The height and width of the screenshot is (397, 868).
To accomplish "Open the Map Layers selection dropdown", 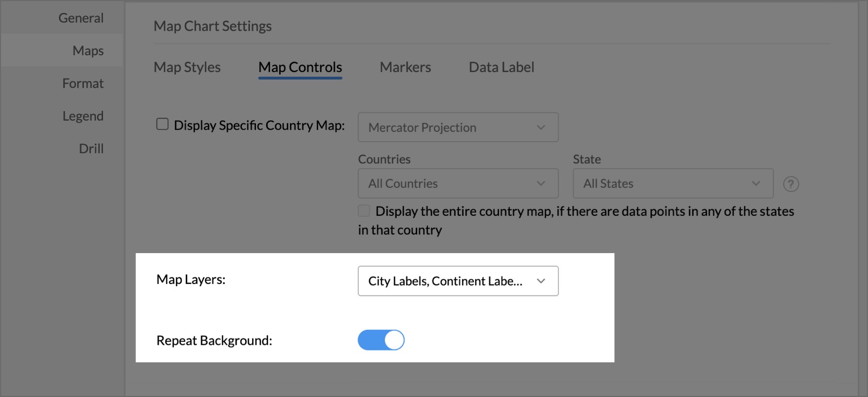I will coord(458,281).
